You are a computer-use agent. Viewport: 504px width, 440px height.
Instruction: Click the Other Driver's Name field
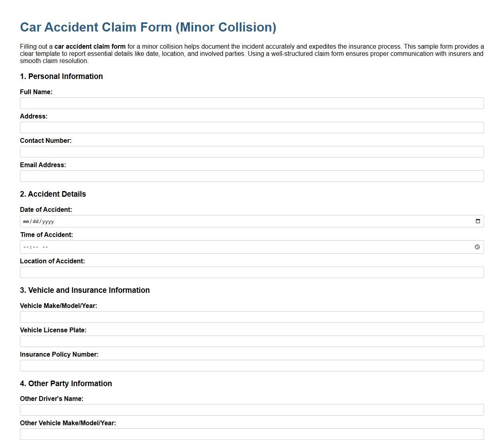click(251, 410)
